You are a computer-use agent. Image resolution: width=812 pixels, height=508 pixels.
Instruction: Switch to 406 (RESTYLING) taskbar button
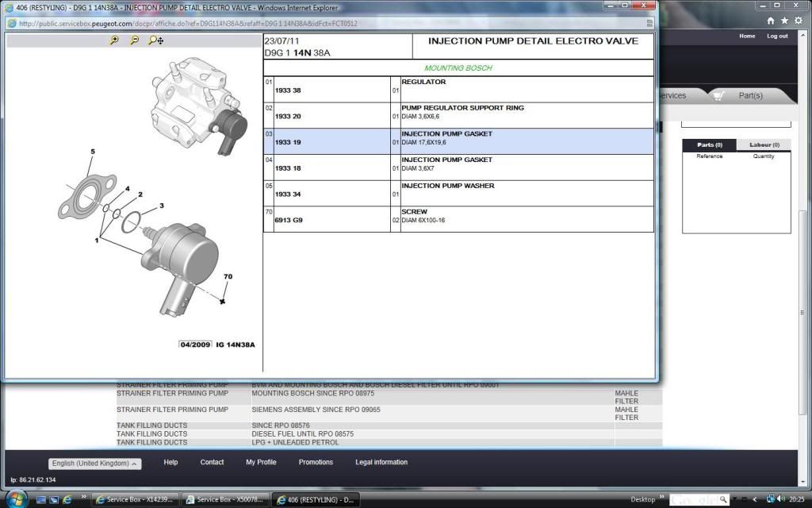tap(316, 500)
